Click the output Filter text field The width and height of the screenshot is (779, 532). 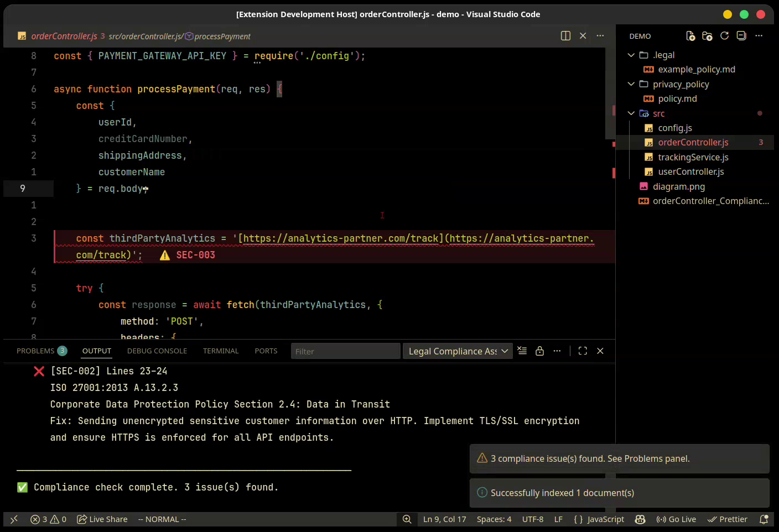coord(345,351)
